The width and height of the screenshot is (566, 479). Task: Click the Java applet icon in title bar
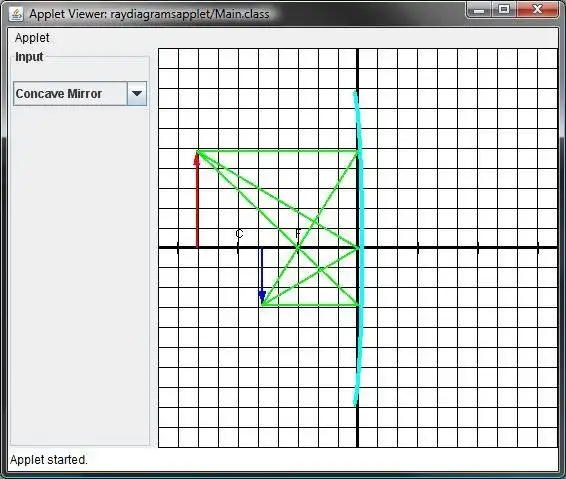16,14
